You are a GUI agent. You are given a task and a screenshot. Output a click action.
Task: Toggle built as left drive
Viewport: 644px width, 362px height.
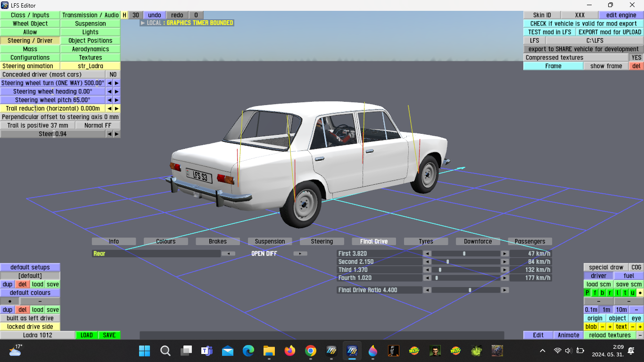[30, 318]
